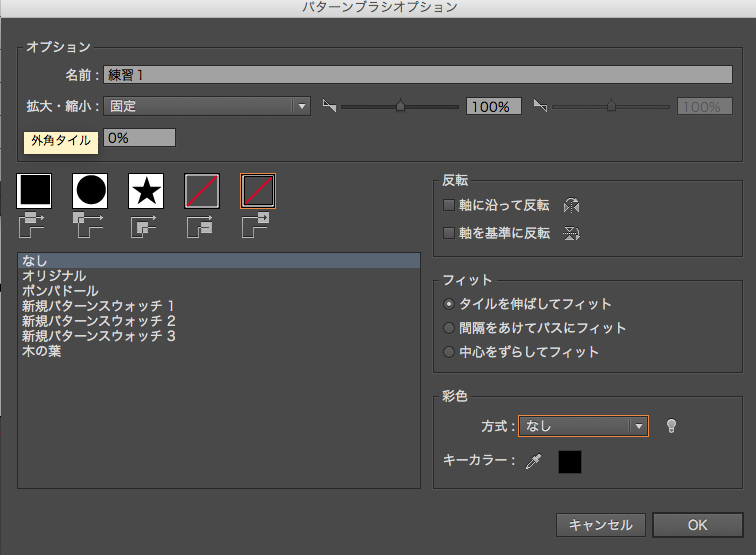Screen dimensions: 756x555
Task: Click the start tile position icon
Action: tap(200, 226)
